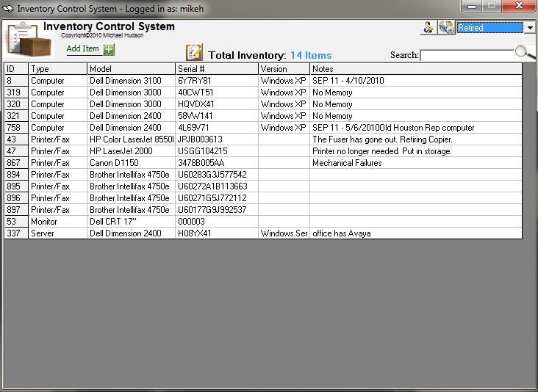The height and width of the screenshot is (392, 538).
Task: Click the Windows Ser version cell
Action: coord(284,233)
